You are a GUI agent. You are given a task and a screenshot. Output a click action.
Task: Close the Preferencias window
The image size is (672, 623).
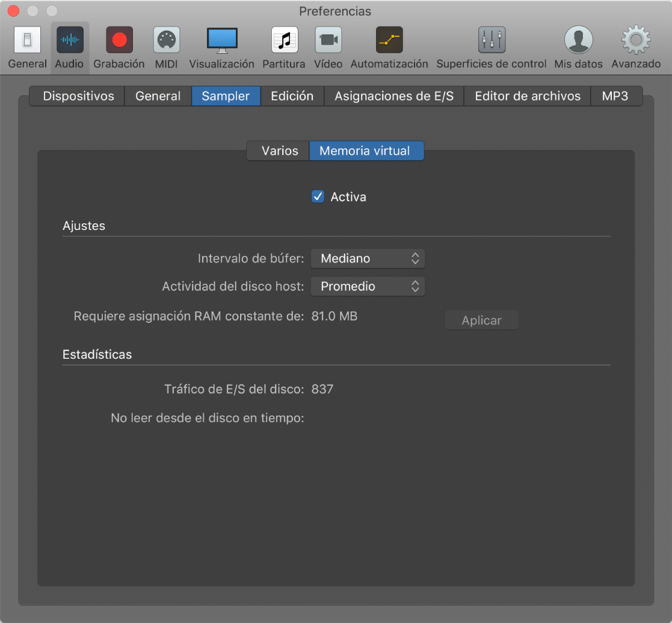[14, 11]
